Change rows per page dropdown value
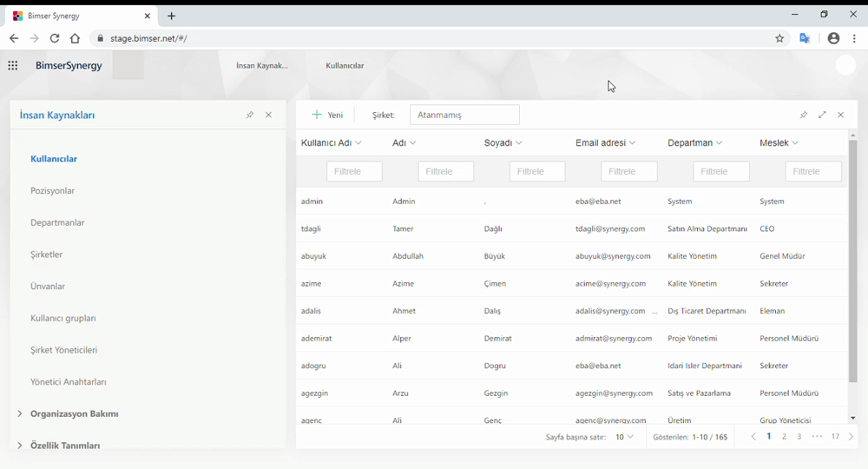This screenshot has width=868, height=469. coord(624,437)
